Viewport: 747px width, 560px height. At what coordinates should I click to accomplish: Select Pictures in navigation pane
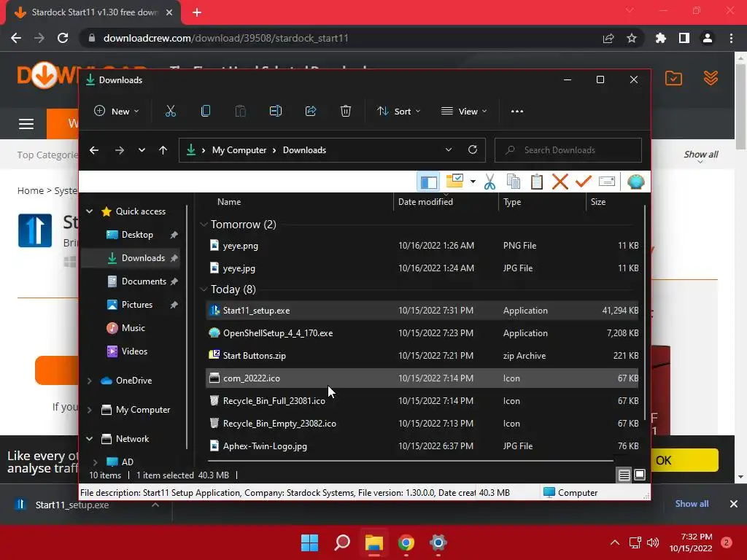136,305
